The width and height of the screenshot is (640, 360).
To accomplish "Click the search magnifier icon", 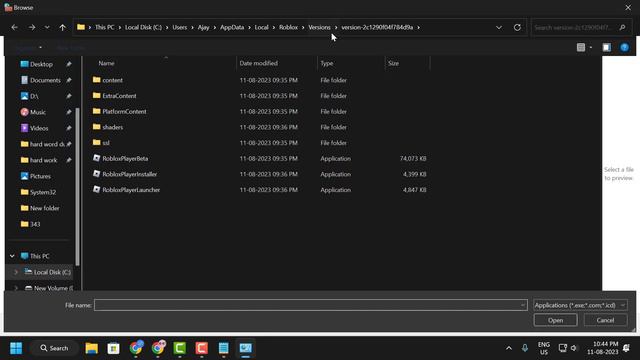I will 622,27.
